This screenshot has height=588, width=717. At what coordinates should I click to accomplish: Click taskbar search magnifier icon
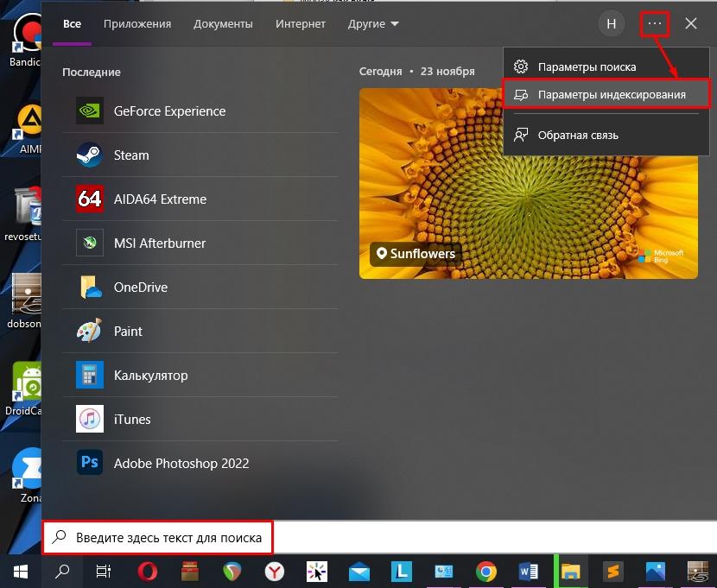click(x=62, y=571)
